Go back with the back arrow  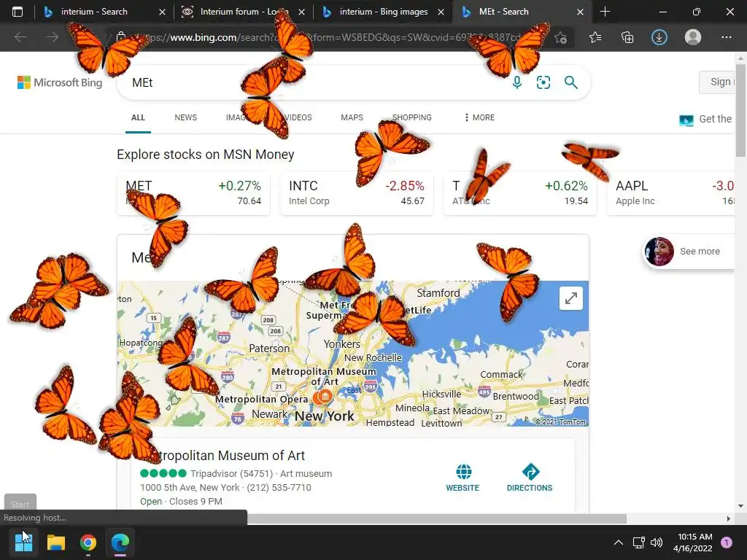[20, 37]
